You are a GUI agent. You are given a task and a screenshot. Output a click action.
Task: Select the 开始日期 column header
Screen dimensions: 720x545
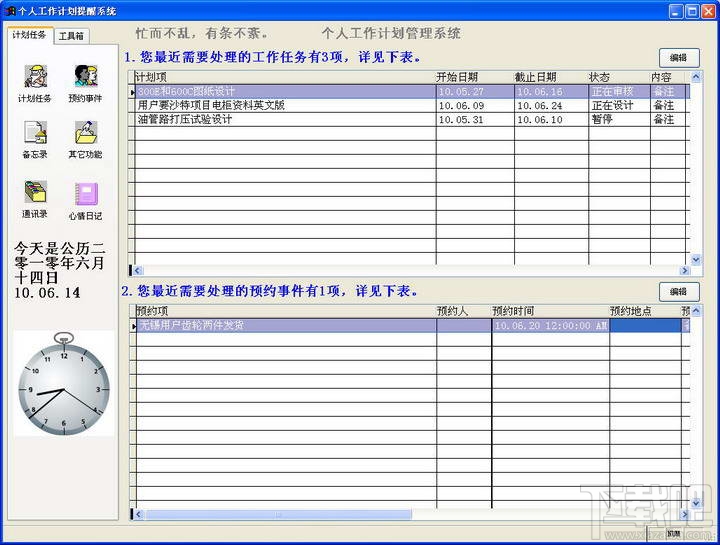click(x=475, y=77)
